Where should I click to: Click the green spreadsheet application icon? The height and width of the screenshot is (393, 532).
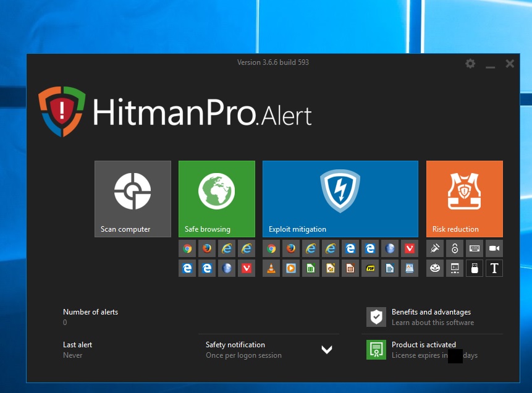[x=311, y=268]
